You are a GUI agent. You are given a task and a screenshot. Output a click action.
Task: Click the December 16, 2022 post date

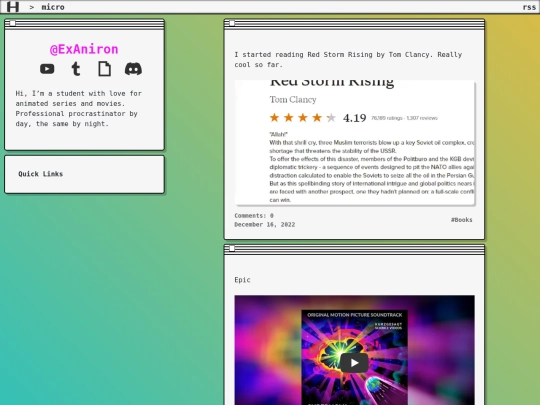click(x=264, y=225)
